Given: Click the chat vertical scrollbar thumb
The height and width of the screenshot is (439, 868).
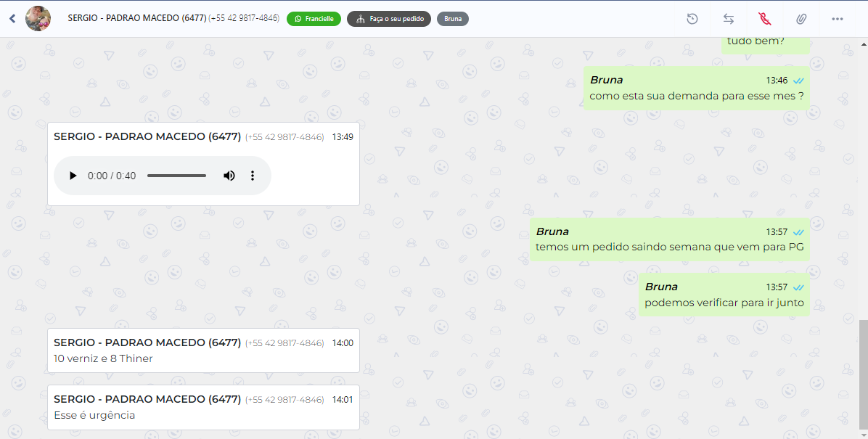Looking at the screenshot, I should (863, 375).
